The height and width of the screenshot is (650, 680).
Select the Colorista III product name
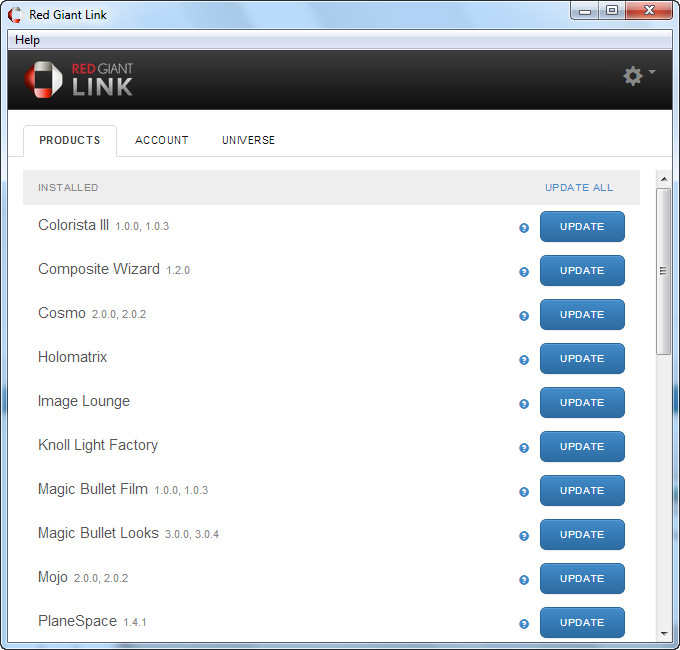[73, 225]
